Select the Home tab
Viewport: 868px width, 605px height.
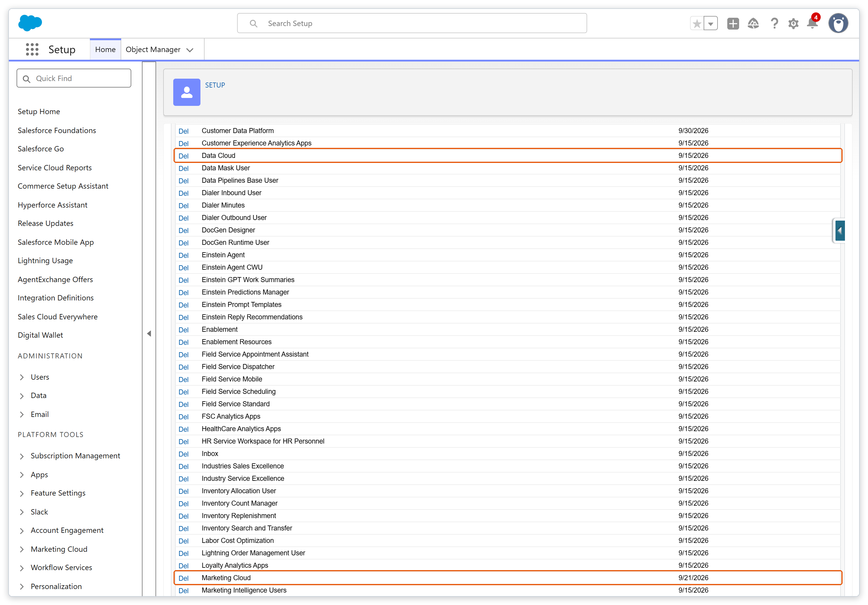(x=106, y=50)
